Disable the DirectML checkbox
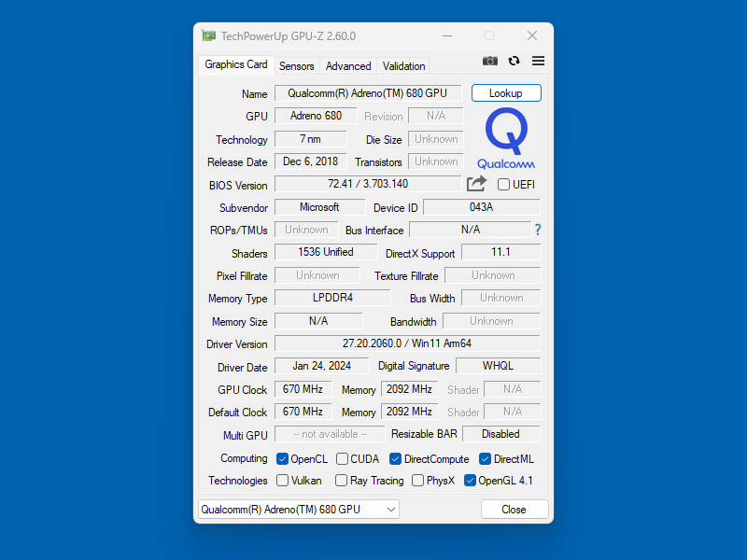The image size is (747, 560). 484,458
